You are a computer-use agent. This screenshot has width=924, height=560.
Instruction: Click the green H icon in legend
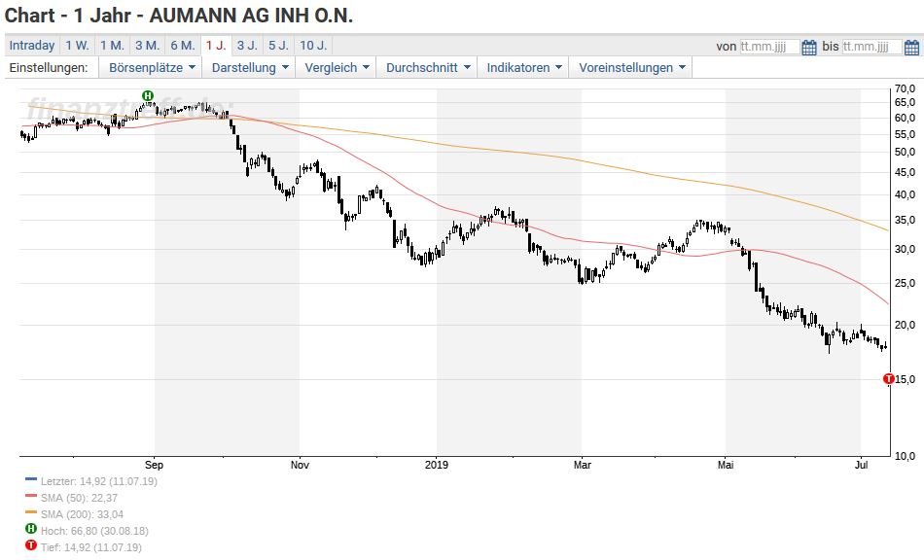point(31,529)
